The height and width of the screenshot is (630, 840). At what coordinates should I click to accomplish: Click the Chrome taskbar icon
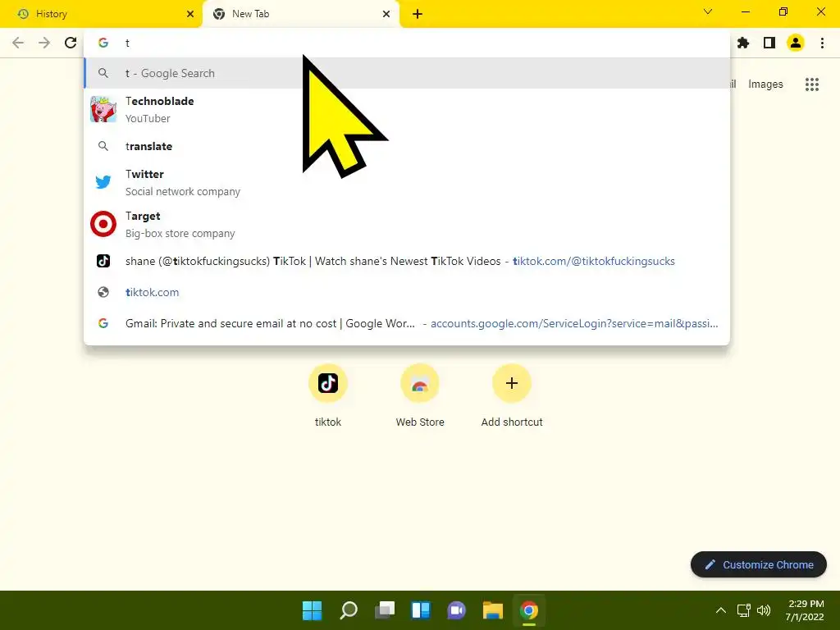tap(529, 610)
